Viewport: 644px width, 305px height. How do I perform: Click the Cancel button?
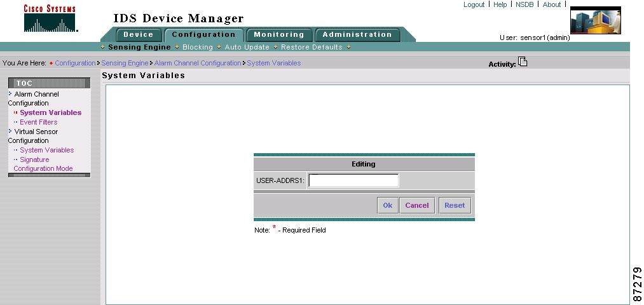(417, 205)
